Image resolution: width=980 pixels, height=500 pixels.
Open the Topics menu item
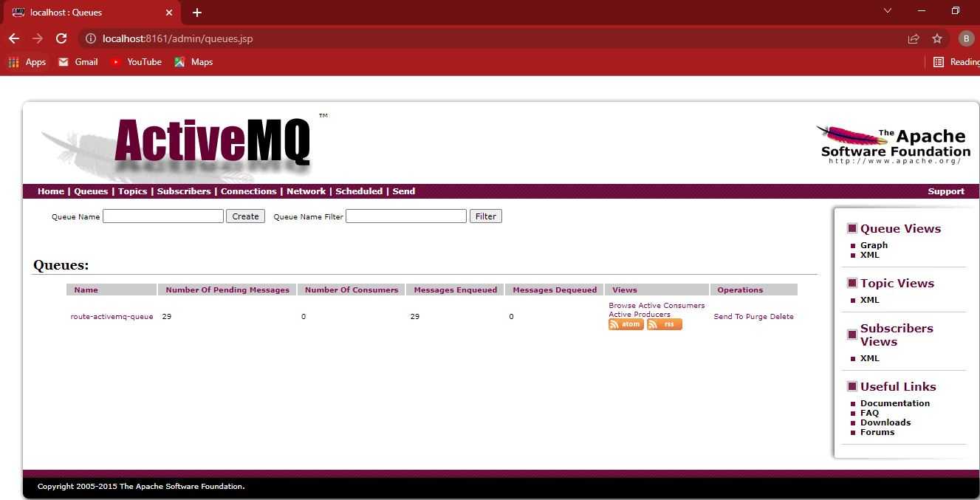132,191
